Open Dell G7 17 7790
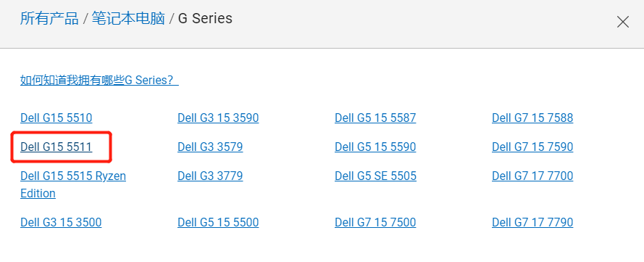This screenshot has width=644, height=262. coord(532,223)
